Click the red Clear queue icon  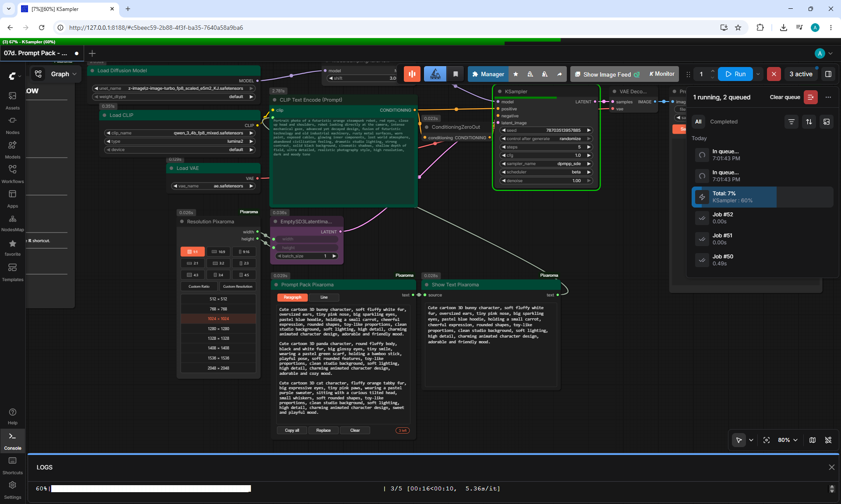coord(811,97)
